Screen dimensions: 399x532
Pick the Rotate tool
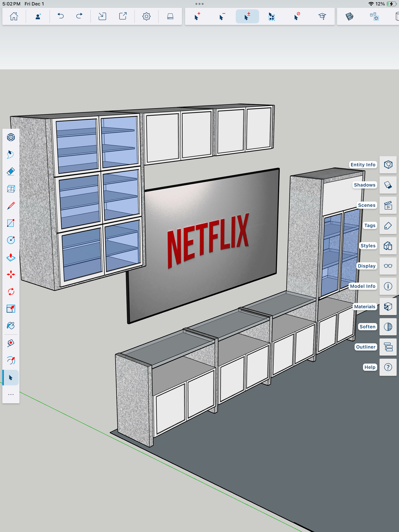coord(11,292)
